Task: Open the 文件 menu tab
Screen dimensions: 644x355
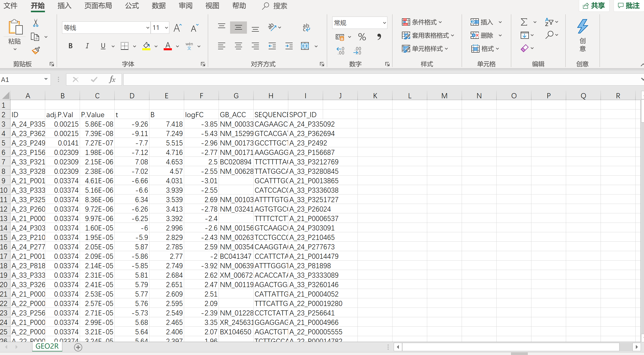Action: 10,6
